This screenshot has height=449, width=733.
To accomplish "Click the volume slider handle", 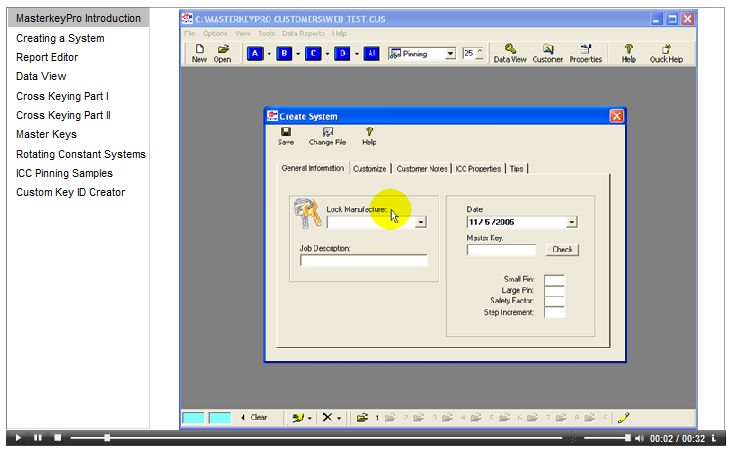I will (x=627, y=438).
